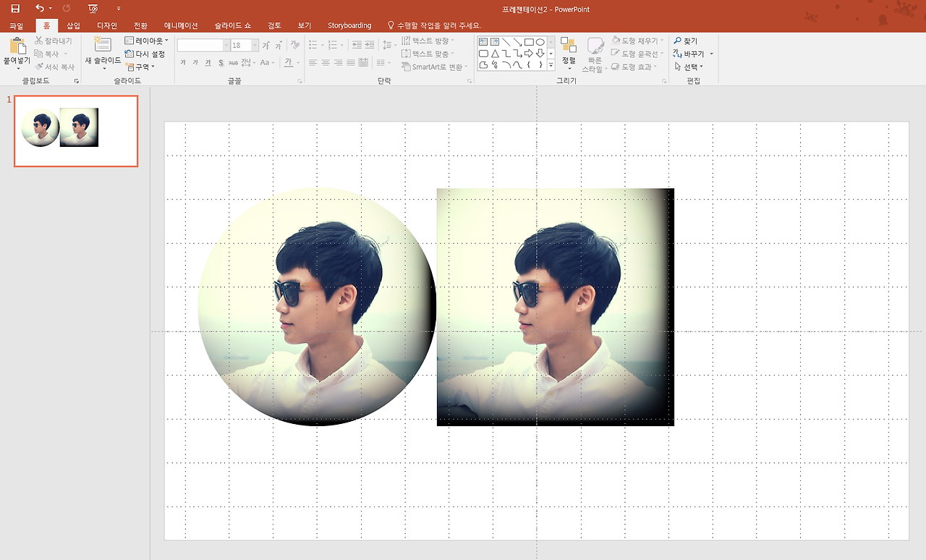The width and height of the screenshot is (926, 560).
Task: Select slide 1 thumbnail in the panel
Action: pyautogui.click(x=76, y=131)
